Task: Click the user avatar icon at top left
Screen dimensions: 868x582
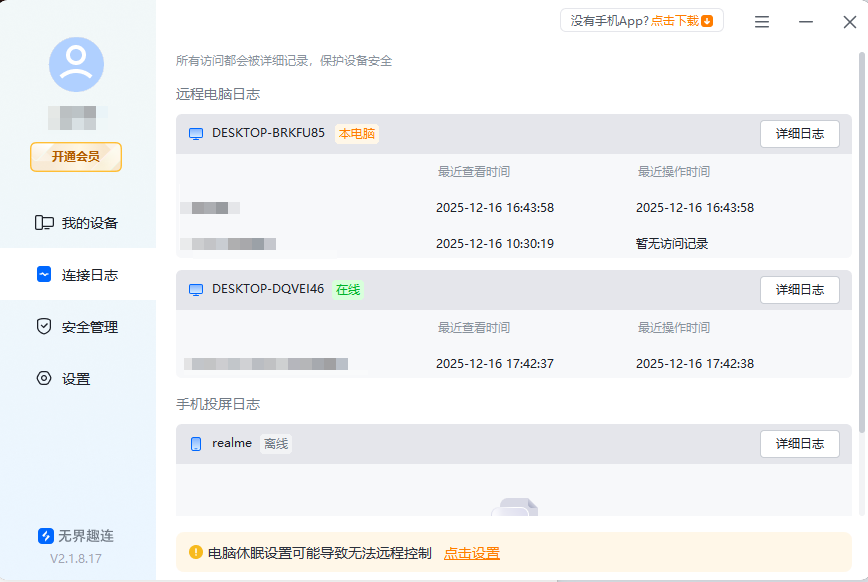Action: pos(76,63)
